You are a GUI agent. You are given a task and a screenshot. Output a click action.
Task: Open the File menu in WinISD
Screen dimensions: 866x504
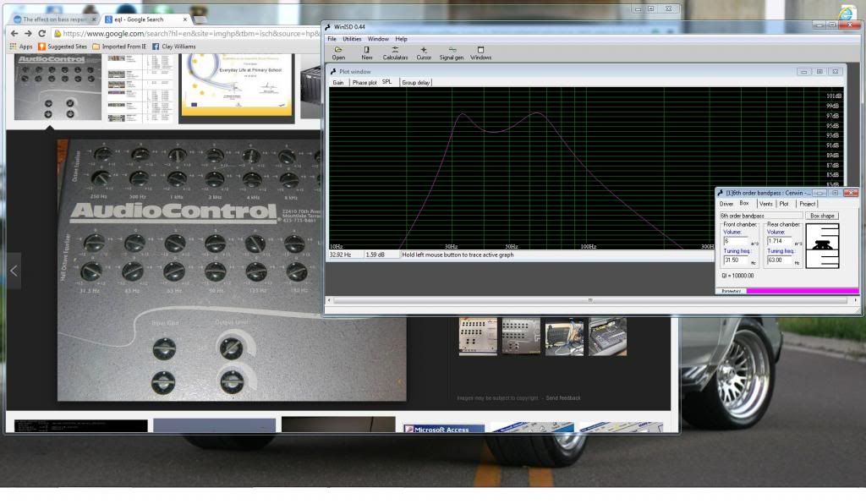coord(332,39)
